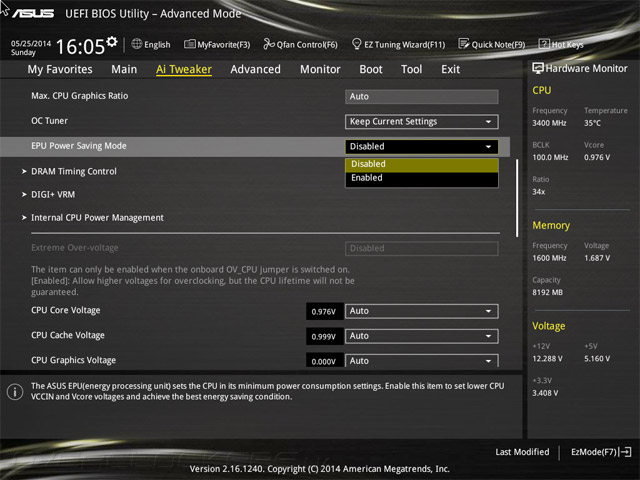Click 5.160 V voltage reading
This screenshot has width=640, height=480.
597,358
